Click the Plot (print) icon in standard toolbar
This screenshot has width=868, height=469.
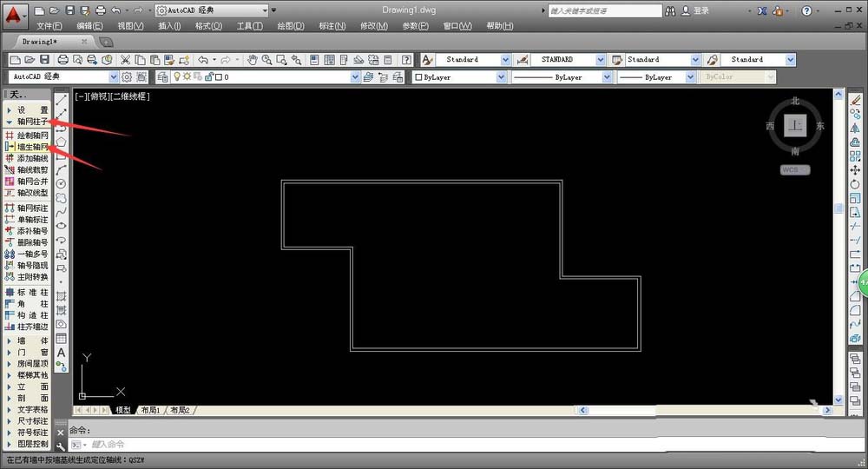click(x=63, y=60)
